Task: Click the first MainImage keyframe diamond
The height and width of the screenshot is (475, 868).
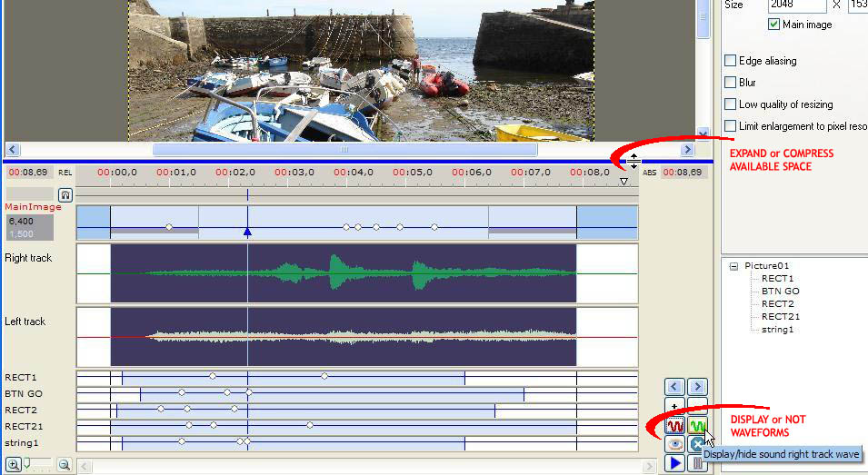Action: click(x=169, y=227)
